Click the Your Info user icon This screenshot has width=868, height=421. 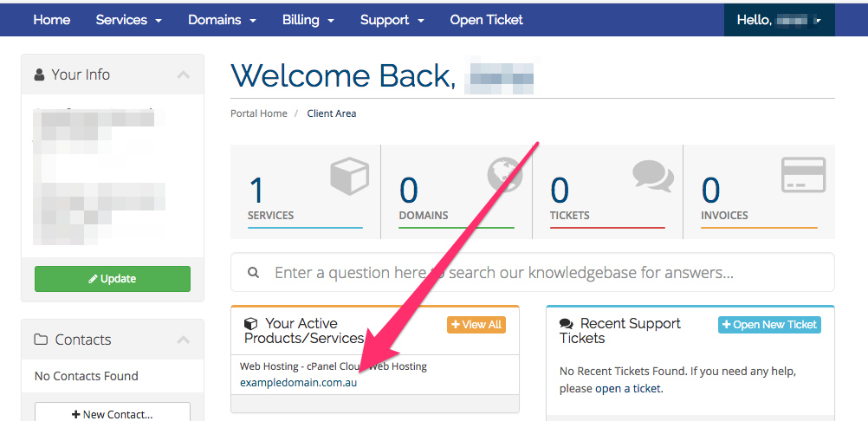(39, 74)
